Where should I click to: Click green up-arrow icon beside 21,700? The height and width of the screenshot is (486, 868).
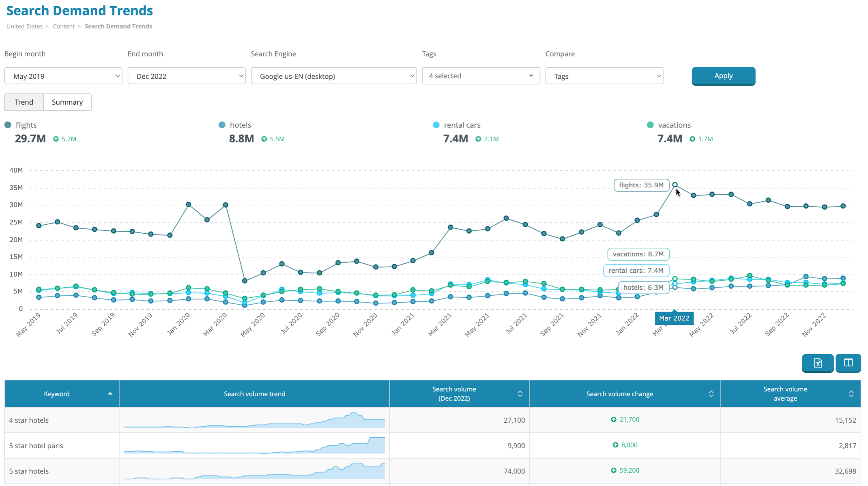point(613,419)
